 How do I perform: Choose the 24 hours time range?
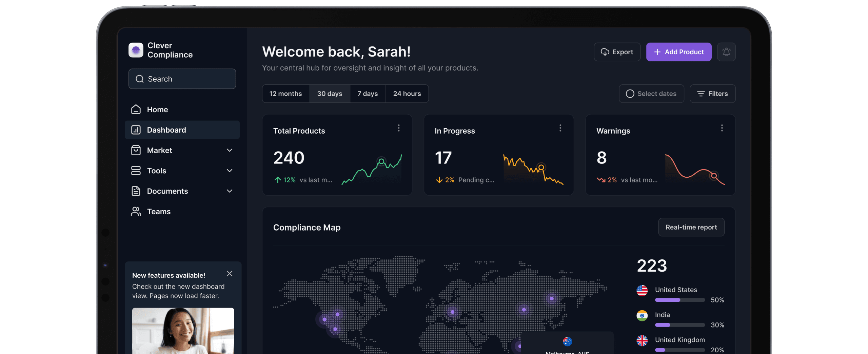coord(407,94)
